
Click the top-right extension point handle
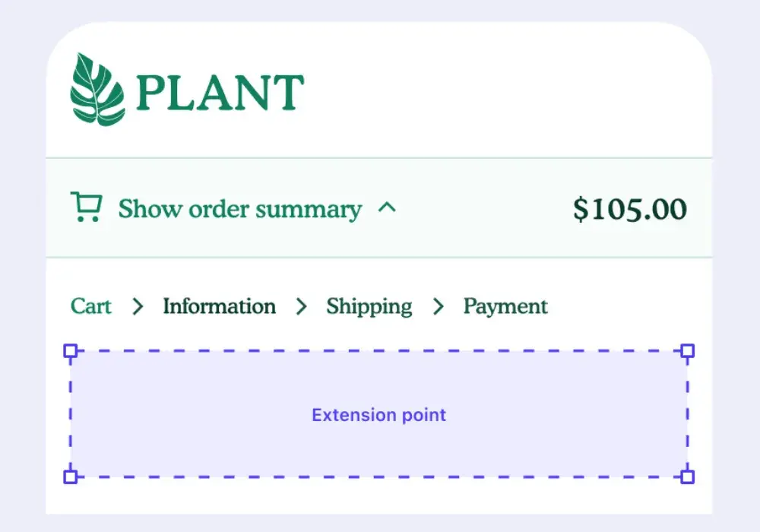(x=687, y=351)
